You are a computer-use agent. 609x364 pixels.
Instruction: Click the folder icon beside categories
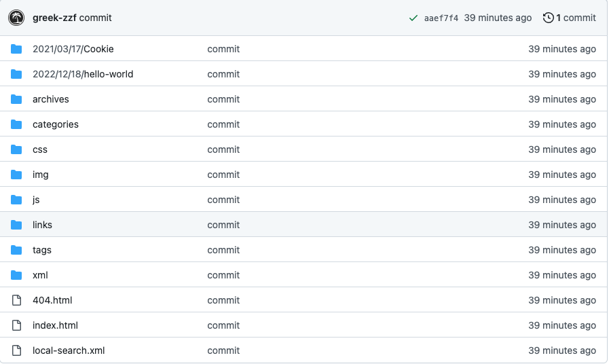[x=16, y=124]
